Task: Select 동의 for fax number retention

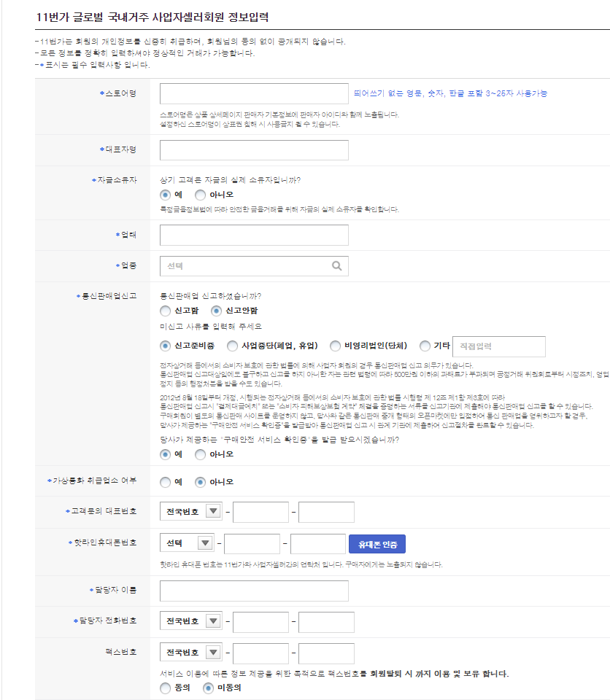Action: [166, 688]
